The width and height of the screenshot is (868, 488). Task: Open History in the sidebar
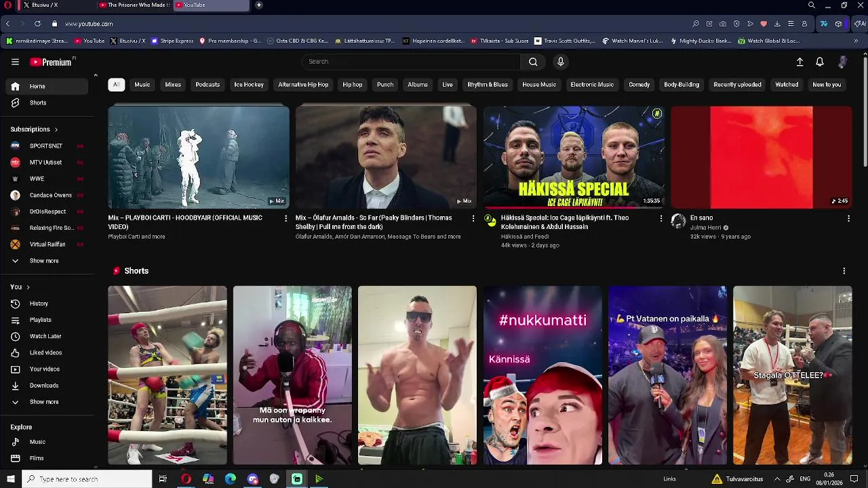tap(47, 304)
